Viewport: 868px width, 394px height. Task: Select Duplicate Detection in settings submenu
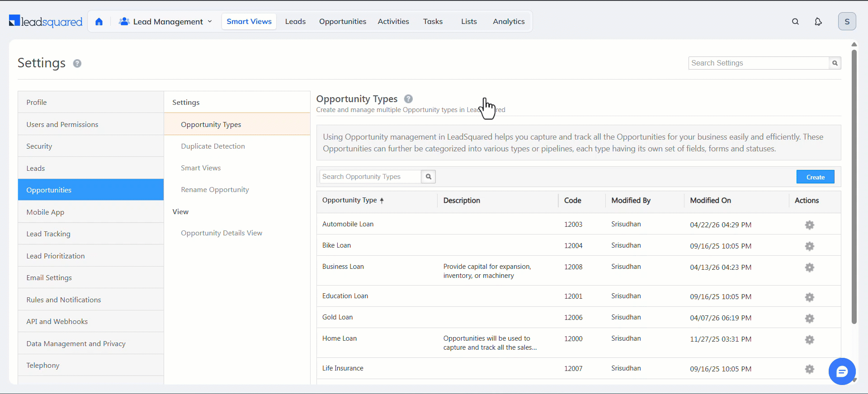click(x=213, y=146)
